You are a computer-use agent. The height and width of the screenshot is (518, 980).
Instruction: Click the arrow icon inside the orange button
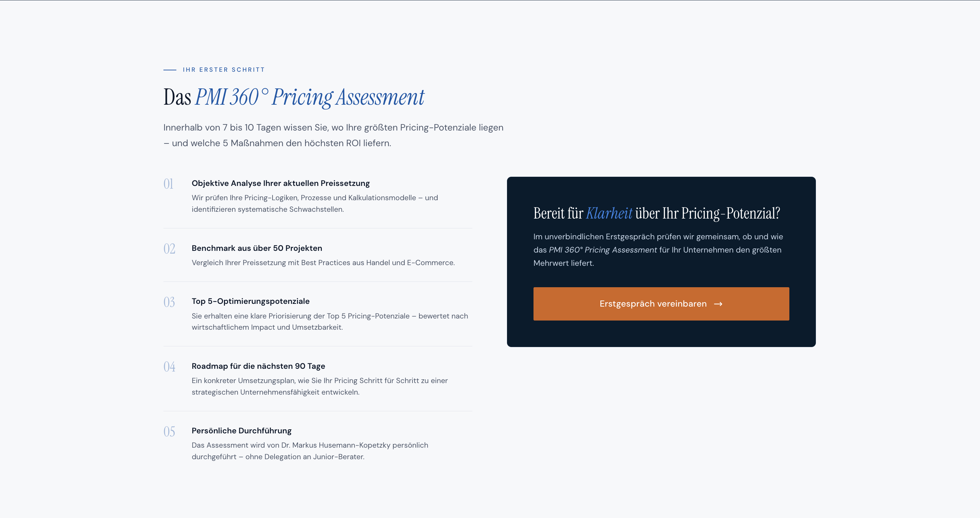point(718,304)
